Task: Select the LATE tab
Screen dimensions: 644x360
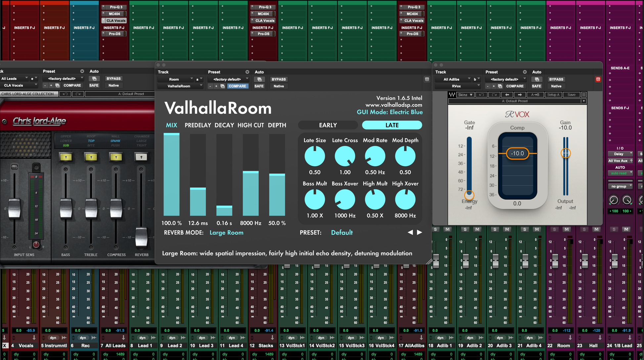Action: (392, 125)
